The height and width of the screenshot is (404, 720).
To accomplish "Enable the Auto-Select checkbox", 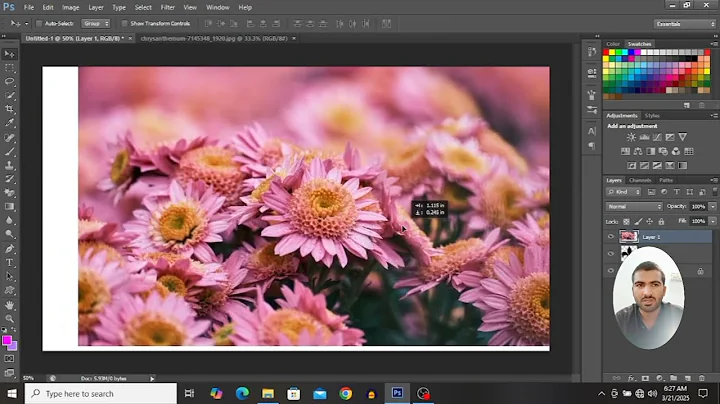I will tap(39, 23).
